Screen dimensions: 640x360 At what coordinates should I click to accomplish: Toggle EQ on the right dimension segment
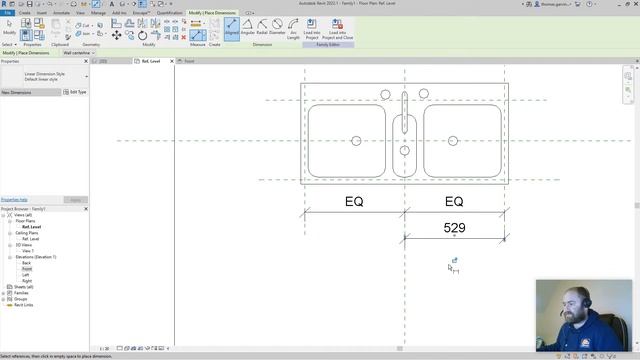(454, 201)
